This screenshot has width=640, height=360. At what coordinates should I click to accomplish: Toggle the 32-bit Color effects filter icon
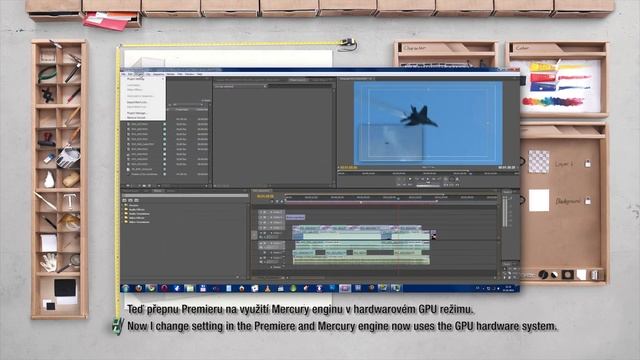click(131, 200)
